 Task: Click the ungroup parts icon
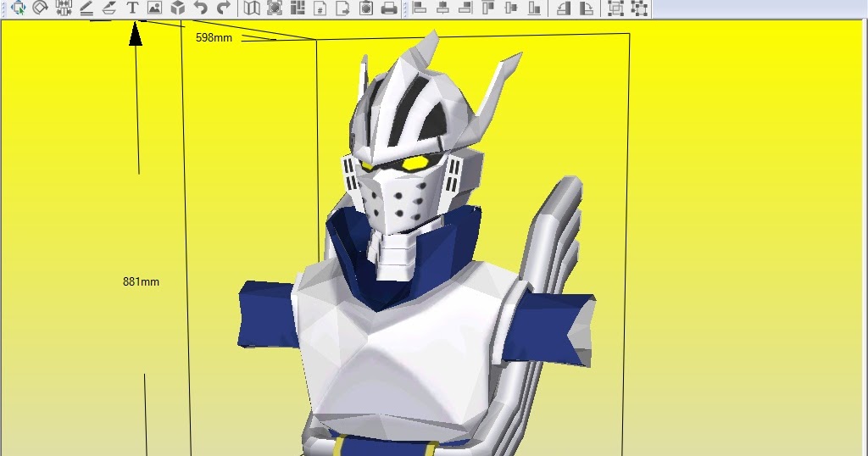639,8
